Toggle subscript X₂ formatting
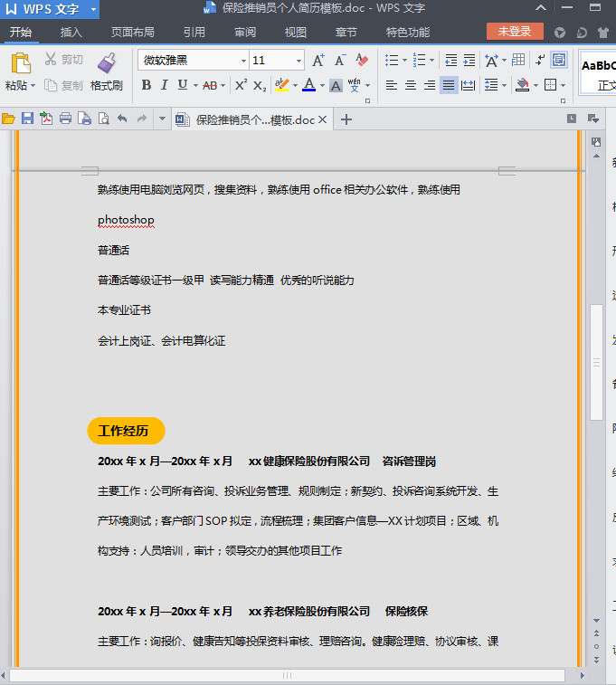Viewport: 616px width, 685px height. [x=260, y=85]
